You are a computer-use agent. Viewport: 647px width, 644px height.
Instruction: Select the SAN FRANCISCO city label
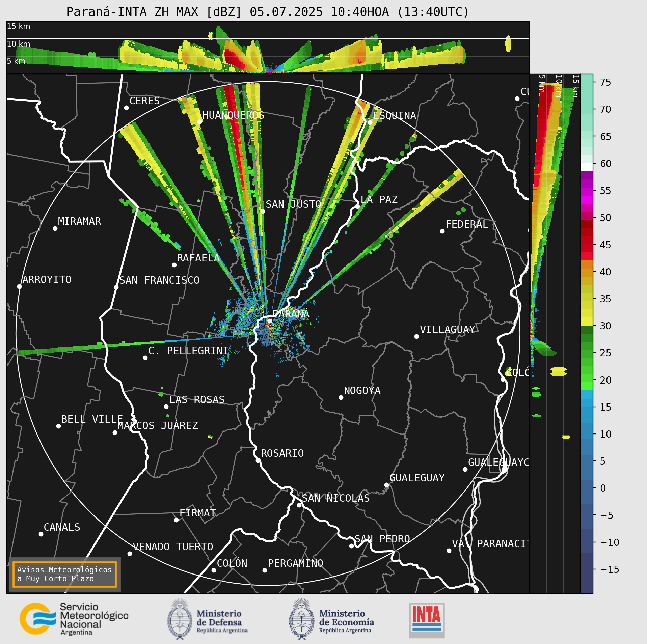point(160,280)
